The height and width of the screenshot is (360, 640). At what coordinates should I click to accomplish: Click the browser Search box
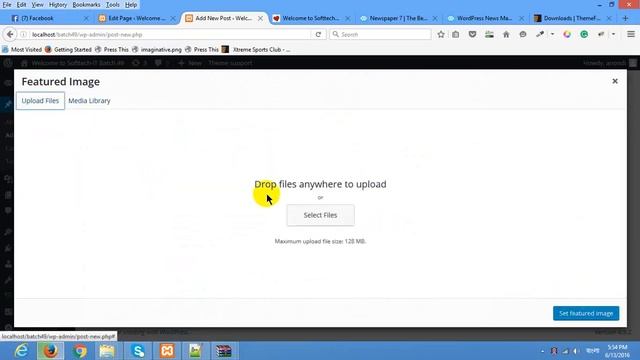[x=380, y=35]
